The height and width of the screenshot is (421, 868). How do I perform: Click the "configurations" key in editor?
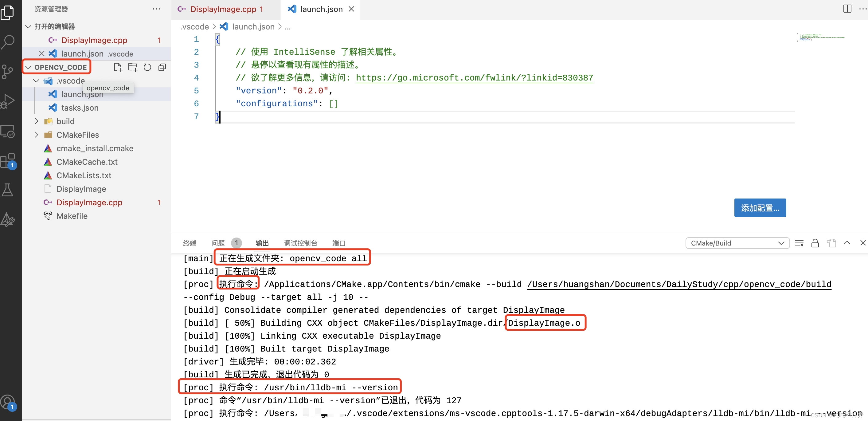276,104
